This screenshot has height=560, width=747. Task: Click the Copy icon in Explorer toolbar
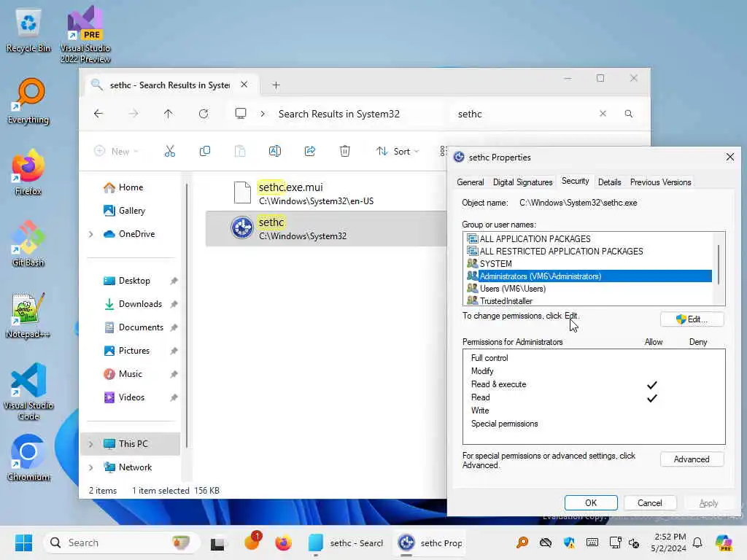point(205,152)
